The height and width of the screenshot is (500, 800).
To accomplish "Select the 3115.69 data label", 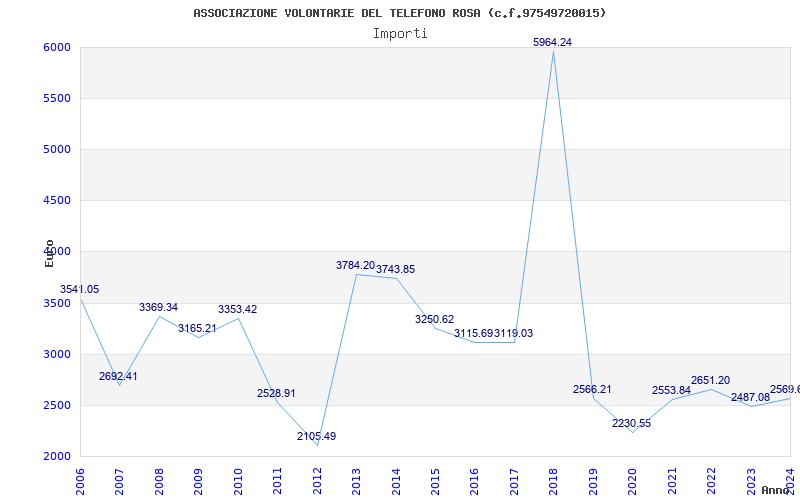I will pos(473,333).
